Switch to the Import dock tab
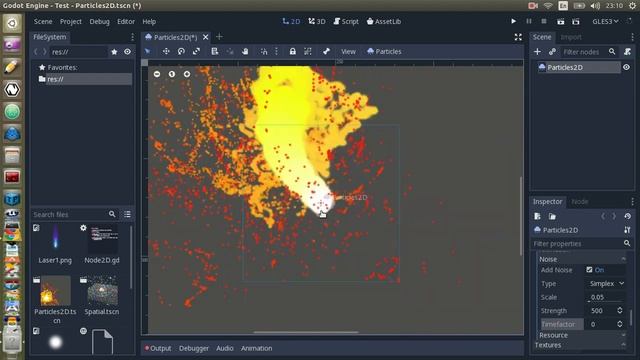 [x=571, y=37]
